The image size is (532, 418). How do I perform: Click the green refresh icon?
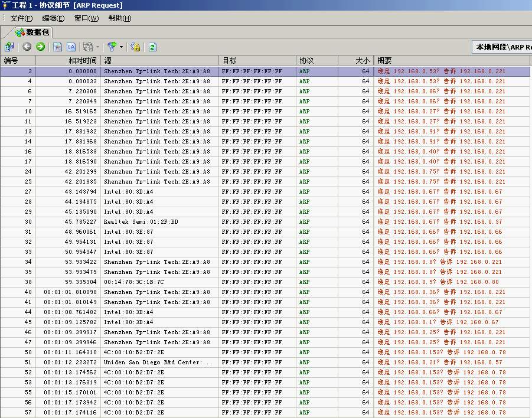[152, 47]
